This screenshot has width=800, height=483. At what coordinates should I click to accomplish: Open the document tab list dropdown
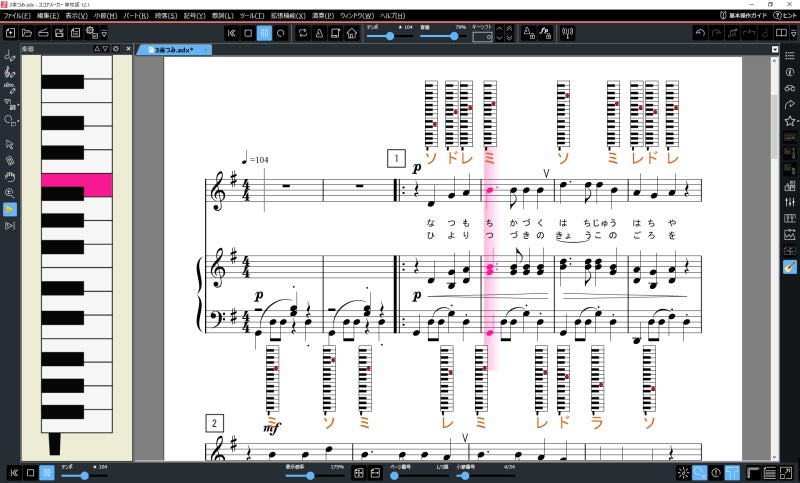pos(775,49)
